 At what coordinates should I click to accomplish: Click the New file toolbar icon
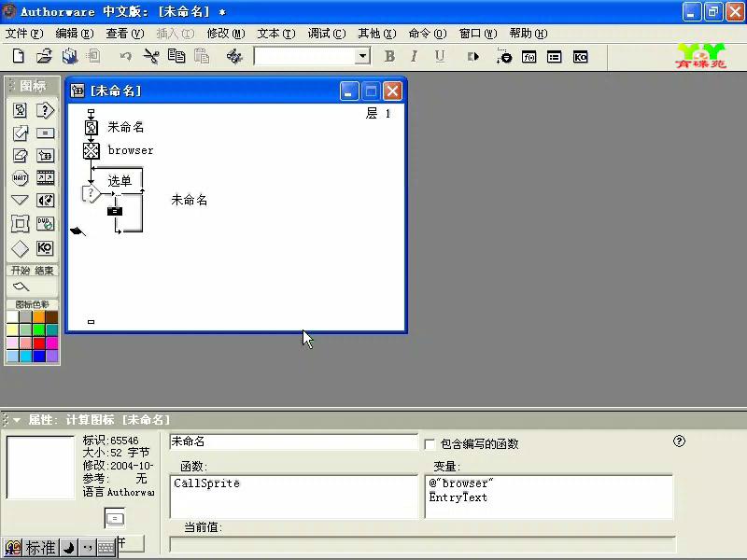(x=18, y=56)
